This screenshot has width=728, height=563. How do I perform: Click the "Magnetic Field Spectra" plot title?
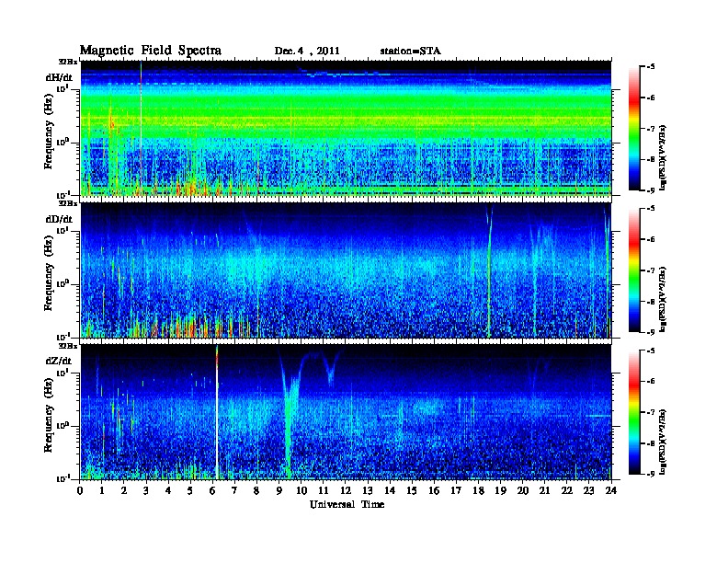[151, 51]
